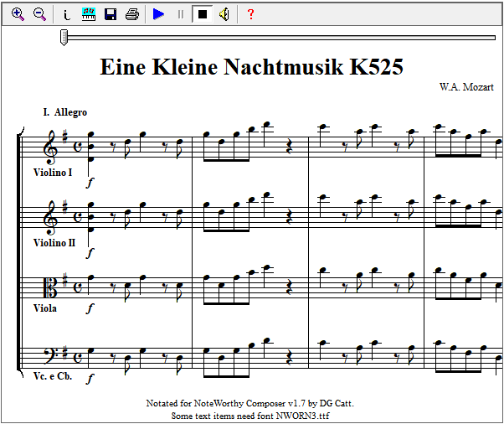Click the forte marking under Vc. e Cb.

pos(90,378)
